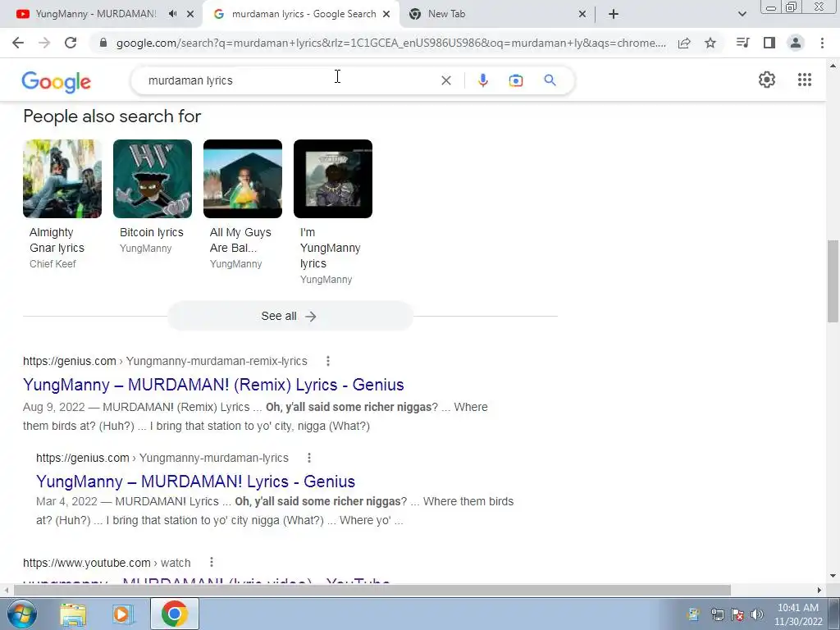Close the New Tab tab
840x630 pixels.
coord(582,14)
